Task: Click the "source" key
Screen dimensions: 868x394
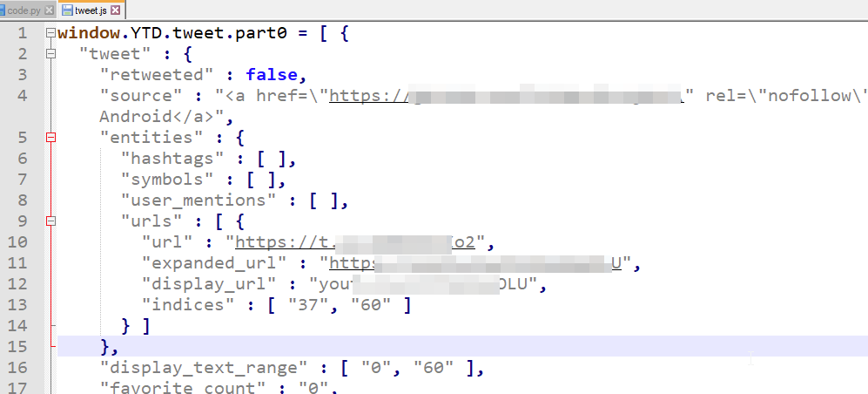Action: [x=141, y=95]
